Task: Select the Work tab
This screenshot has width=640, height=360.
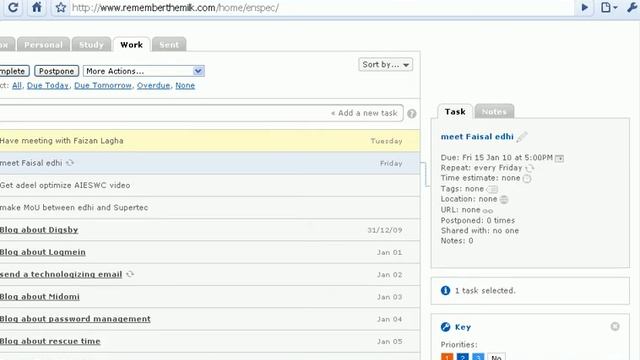Action: (131, 44)
